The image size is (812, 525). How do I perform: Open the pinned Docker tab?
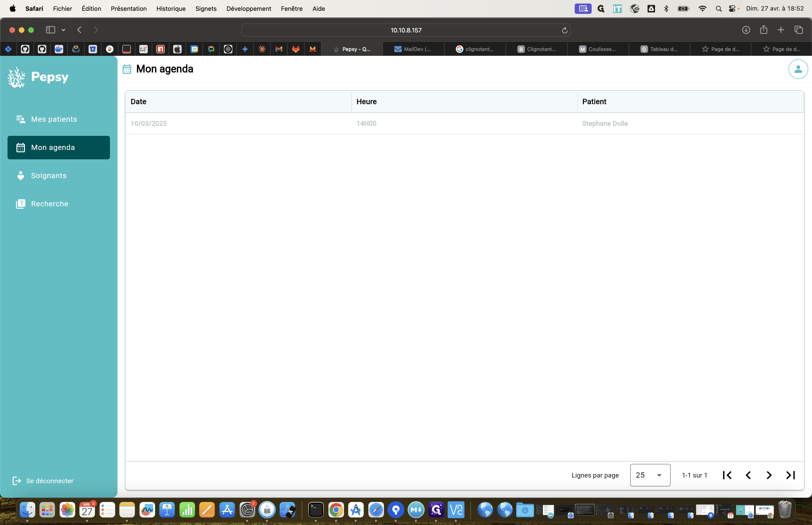pyautogui.click(x=59, y=49)
